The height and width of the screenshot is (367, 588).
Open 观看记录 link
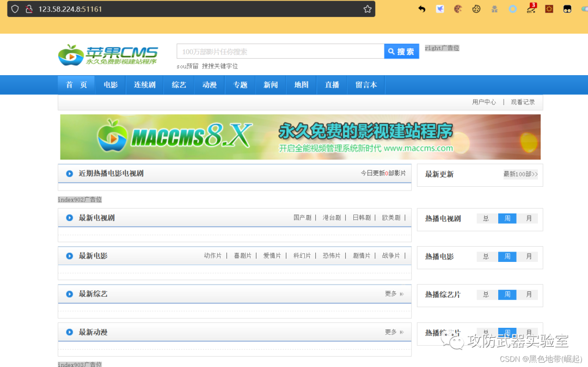pyautogui.click(x=523, y=102)
